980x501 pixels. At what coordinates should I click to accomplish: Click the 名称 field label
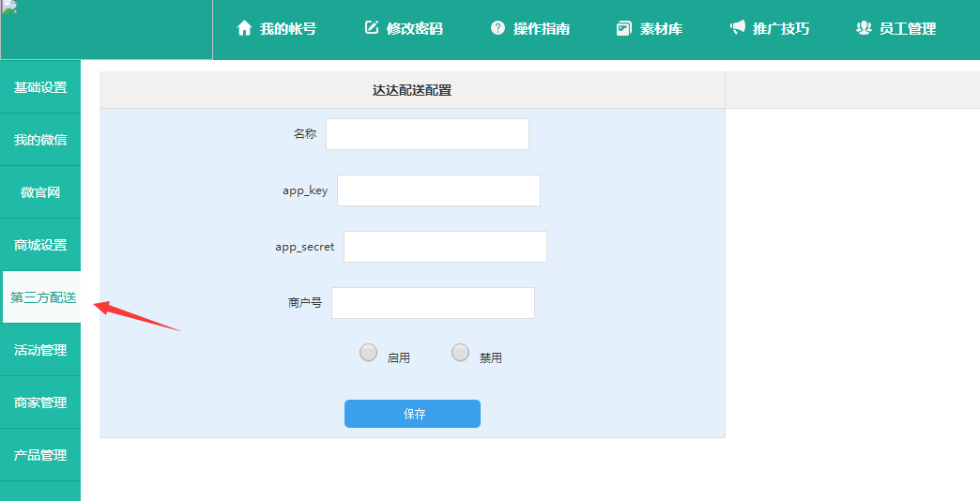(305, 133)
